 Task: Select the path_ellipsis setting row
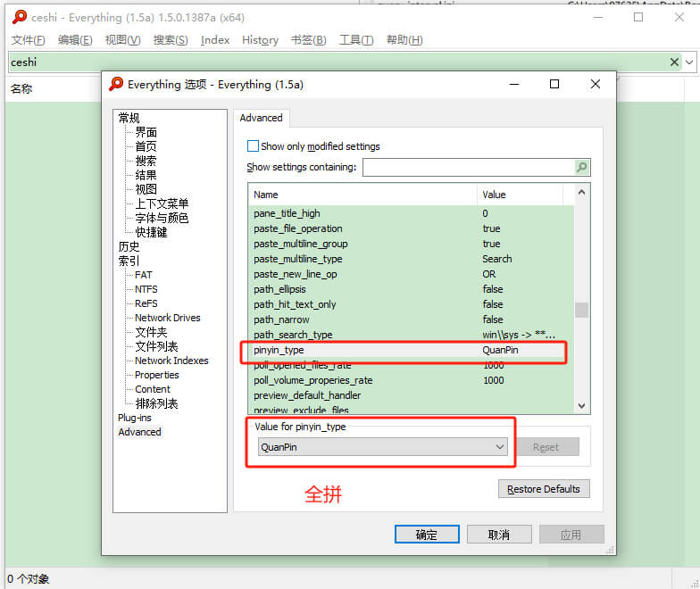point(411,289)
